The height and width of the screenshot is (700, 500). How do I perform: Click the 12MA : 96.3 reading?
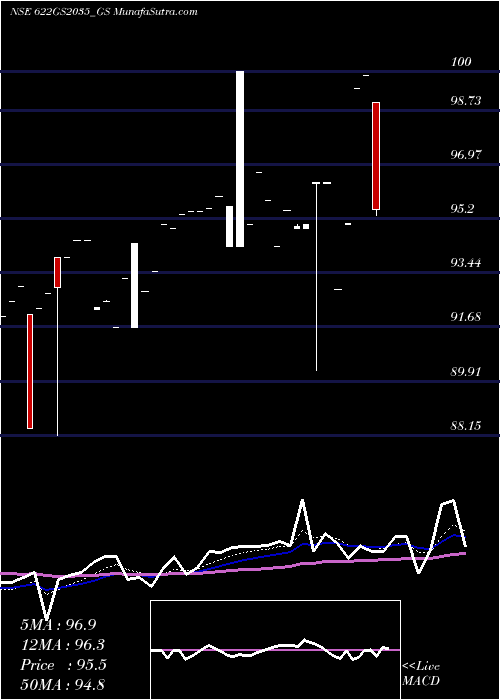(x=63, y=645)
